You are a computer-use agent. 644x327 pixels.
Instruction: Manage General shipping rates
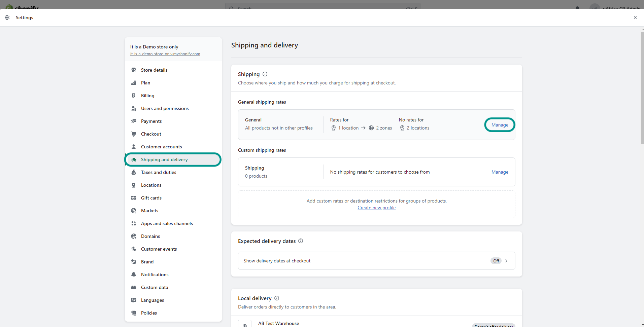point(500,125)
